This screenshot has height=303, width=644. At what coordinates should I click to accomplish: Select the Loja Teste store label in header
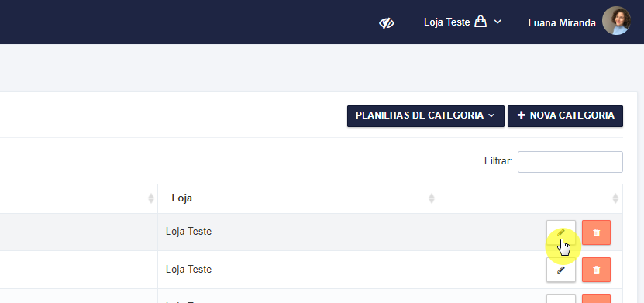[447, 22]
